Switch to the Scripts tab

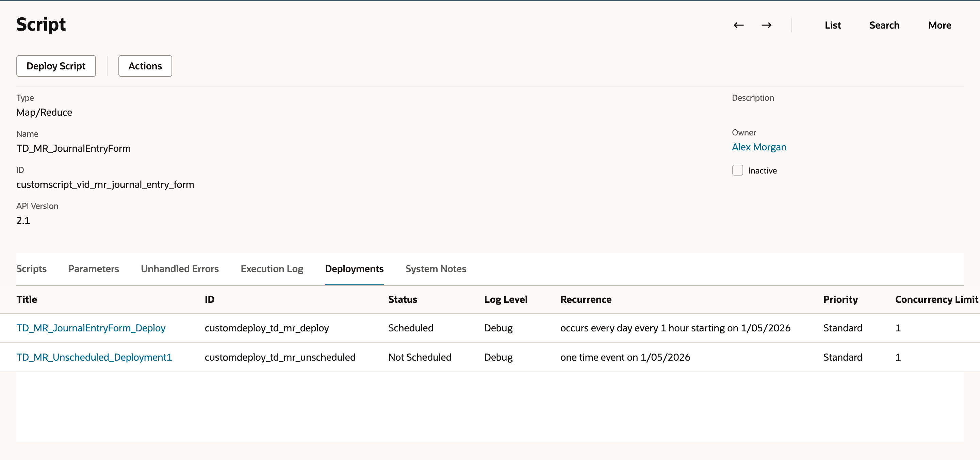pos(31,269)
